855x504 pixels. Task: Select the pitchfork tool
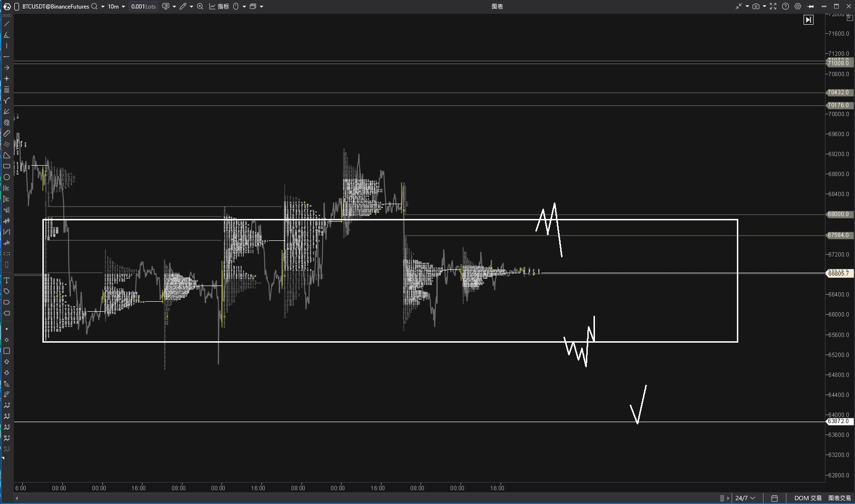coord(7,100)
